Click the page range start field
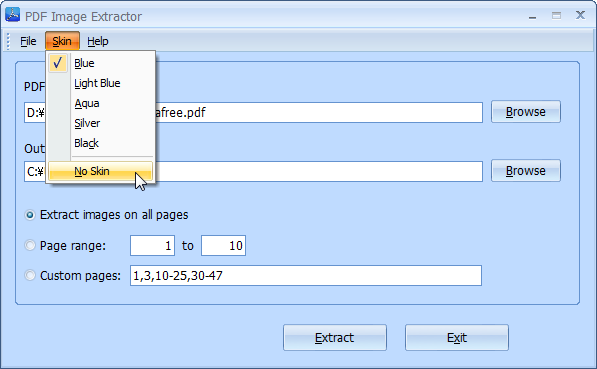Viewport: 597px width, 369px height. (152, 245)
